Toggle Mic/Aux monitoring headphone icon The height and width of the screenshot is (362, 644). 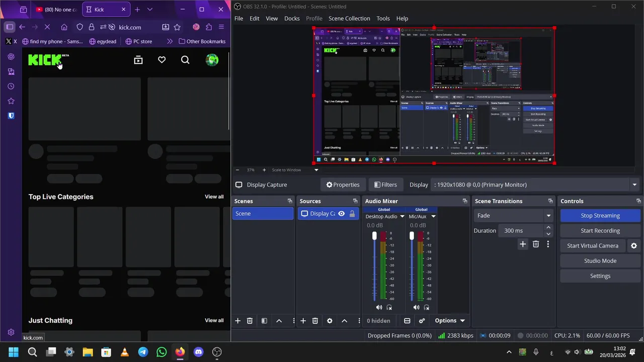[x=426, y=307]
